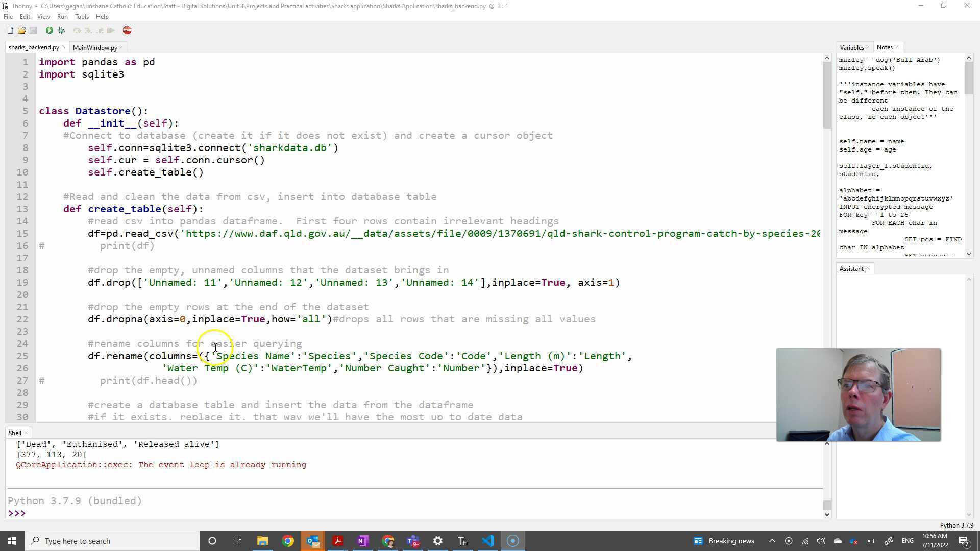Open the Run menu
The width and height of the screenshot is (980, 551).
[x=62, y=16]
